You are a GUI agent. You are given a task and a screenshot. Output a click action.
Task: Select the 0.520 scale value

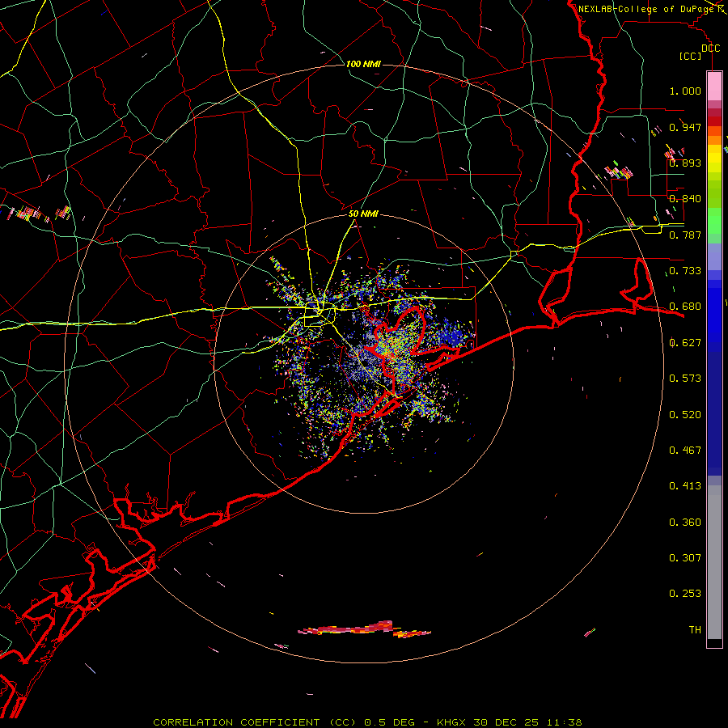pos(685,415)
